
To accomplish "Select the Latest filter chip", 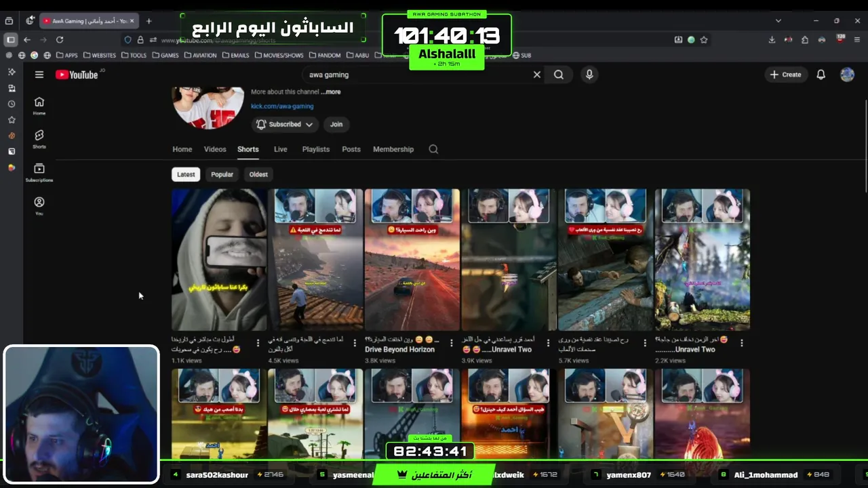I will [186, 174].
